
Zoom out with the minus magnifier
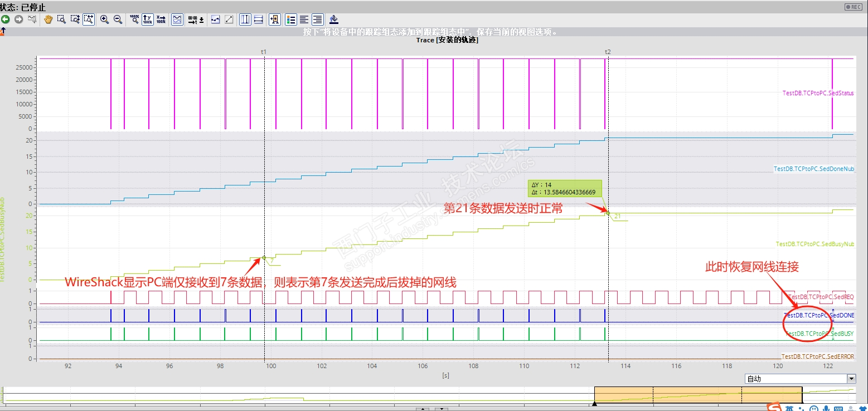click(118, 19)
